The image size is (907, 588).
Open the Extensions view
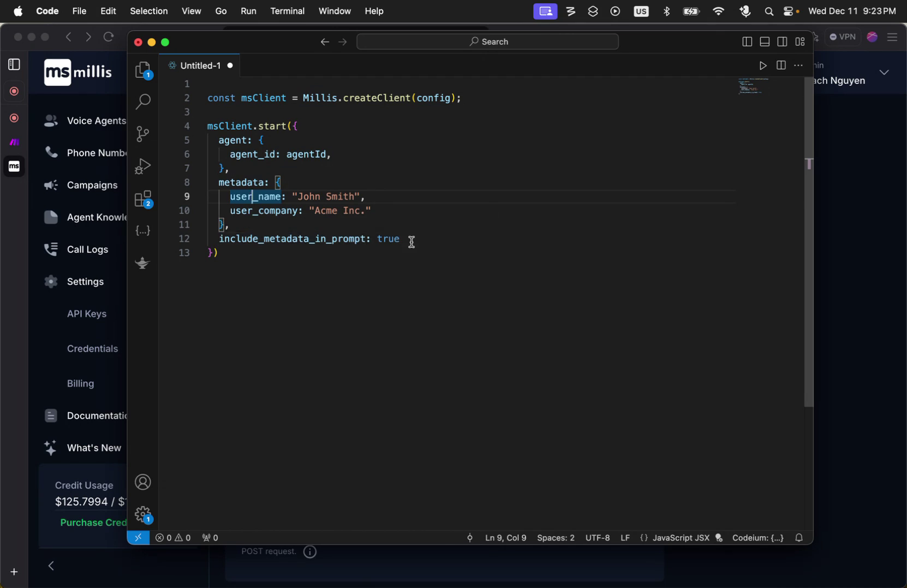tap(142, 199)
